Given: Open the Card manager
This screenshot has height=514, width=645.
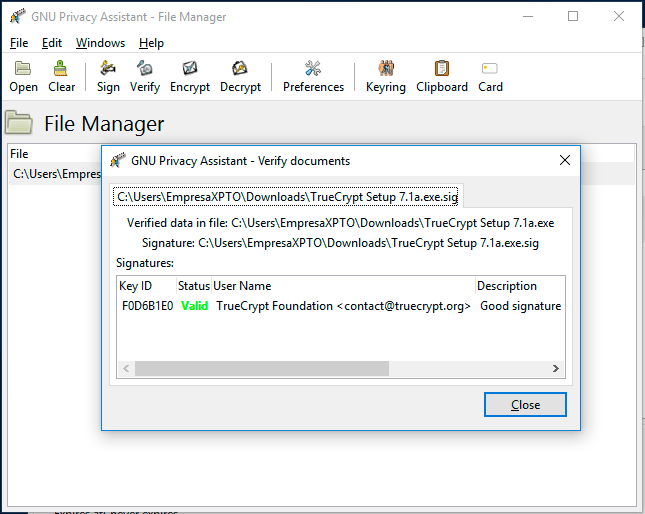Looking at the screenshot, I should coord(490,76).
